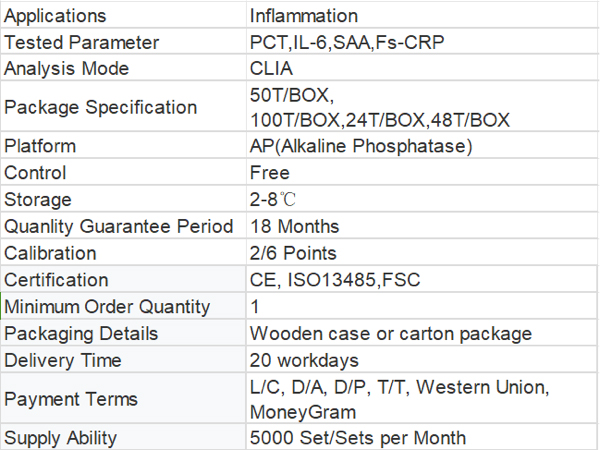This screenshot has height=450, width=600.
Task: Select the AP(Alkaline Phosphatase) platform value
Action: (360, 146)
